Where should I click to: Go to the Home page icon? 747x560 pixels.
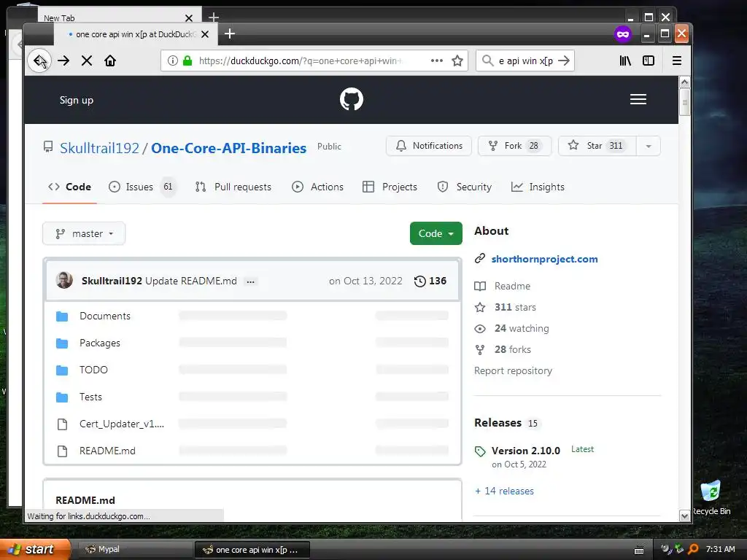[110, 61]
